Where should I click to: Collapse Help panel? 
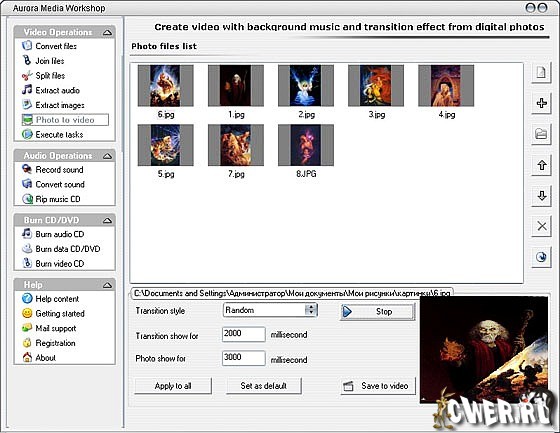click(x=107, y=285)
